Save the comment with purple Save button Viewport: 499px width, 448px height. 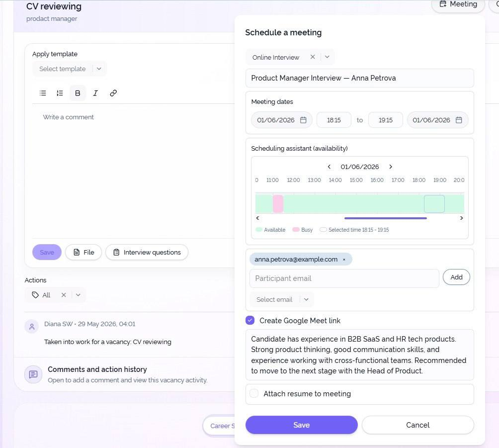(47, 252)
